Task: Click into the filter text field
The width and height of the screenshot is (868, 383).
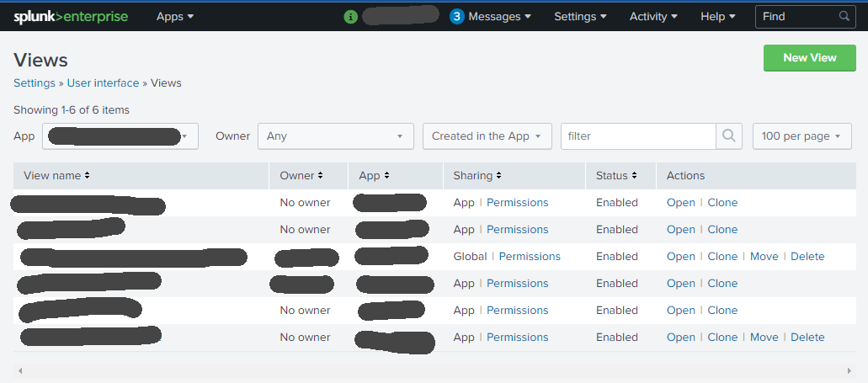Action: click(637, 136)
